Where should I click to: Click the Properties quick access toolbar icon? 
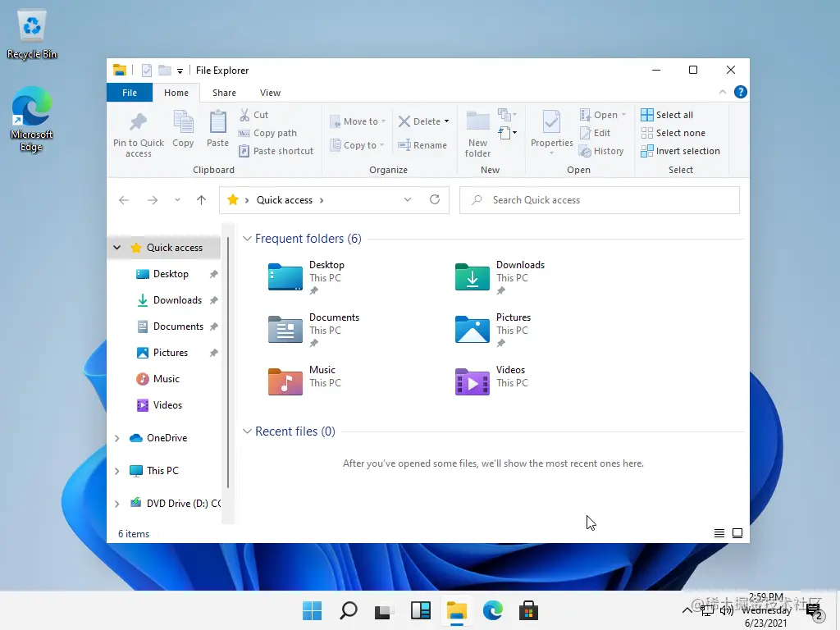point(147,71)
